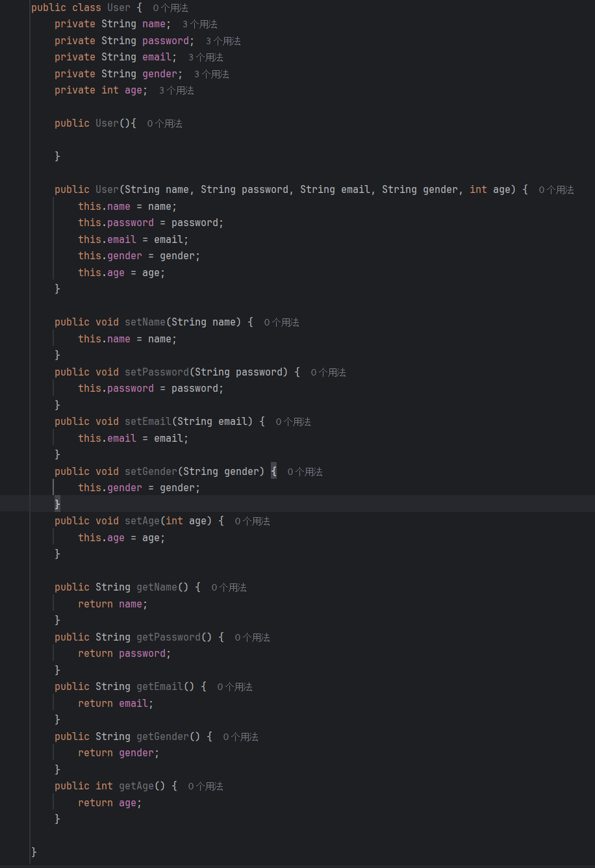The height and width of the screenshot is (868, 595).
Task: Click usages hint beside int age field
Action: point(177,90)
